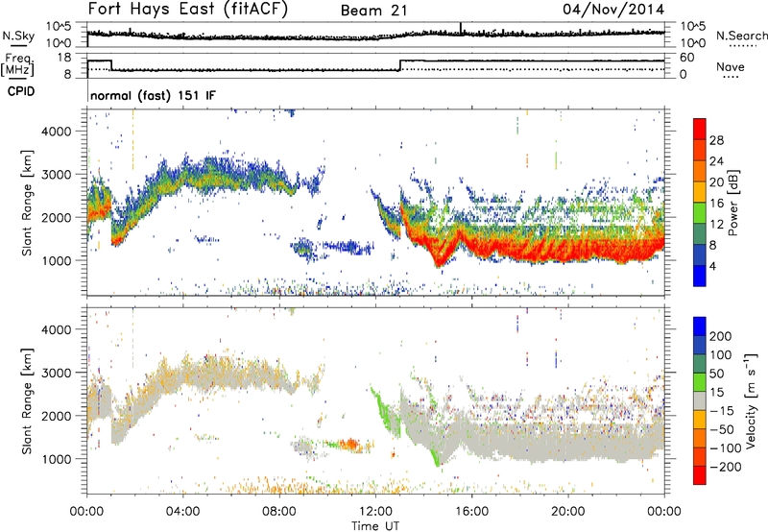Click the 'N.Search' legend label
This screenshot has height=532, width=768.
pyautogui.click(x=741, y=36)
